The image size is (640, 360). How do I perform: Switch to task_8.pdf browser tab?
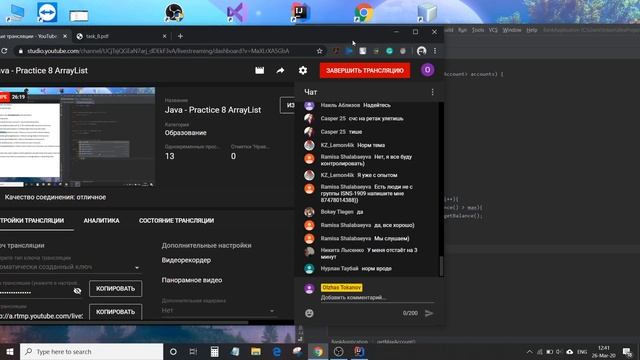tap(122, 36)
